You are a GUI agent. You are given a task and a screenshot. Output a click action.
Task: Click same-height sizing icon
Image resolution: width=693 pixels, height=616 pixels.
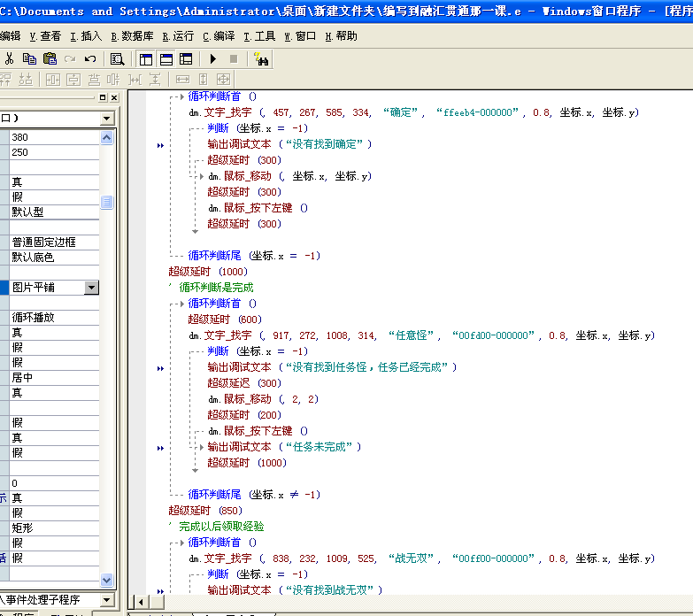203,80
